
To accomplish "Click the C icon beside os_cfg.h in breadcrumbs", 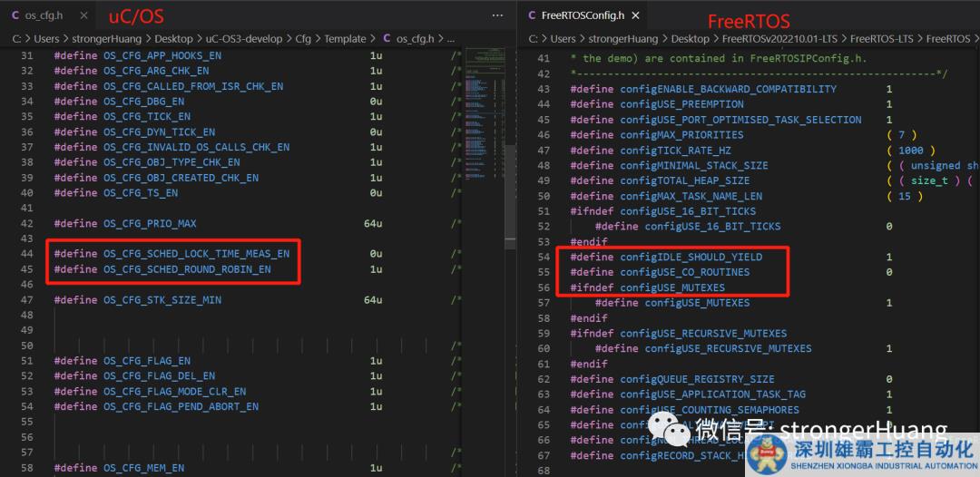I will point(387,39).
